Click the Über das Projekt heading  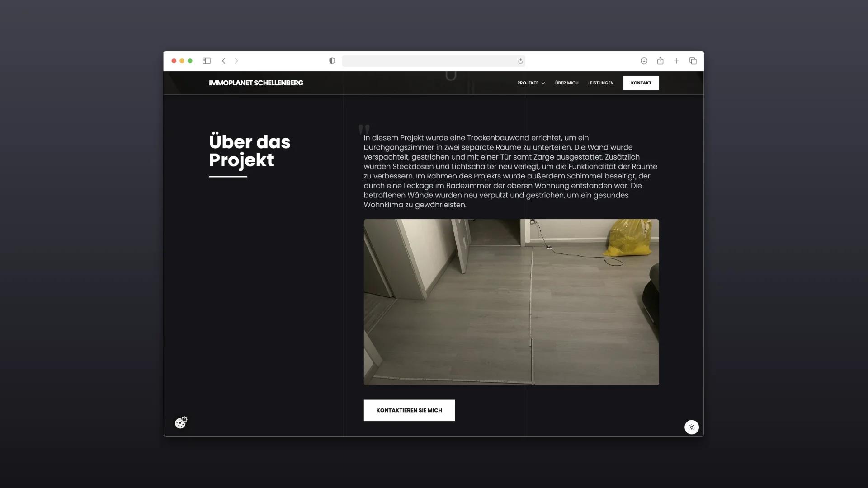tap(250, 151)
